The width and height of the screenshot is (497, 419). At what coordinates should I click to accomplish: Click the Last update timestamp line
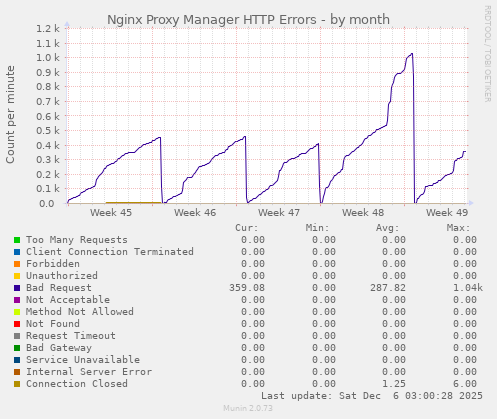point(372,396)
